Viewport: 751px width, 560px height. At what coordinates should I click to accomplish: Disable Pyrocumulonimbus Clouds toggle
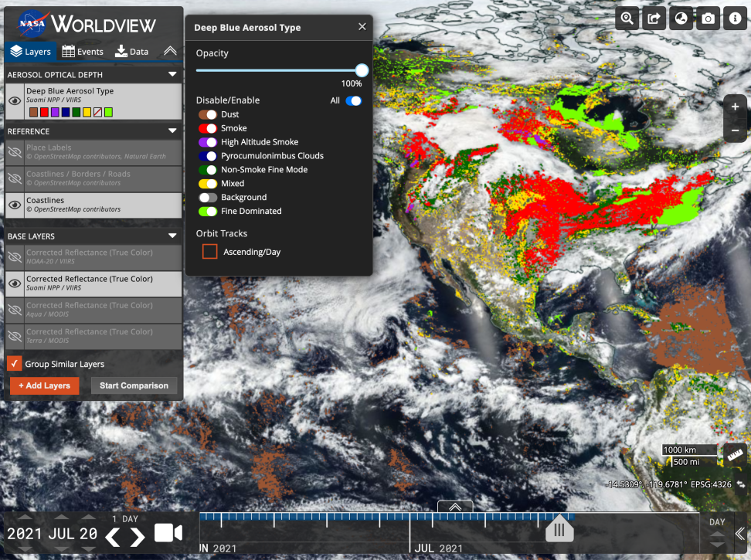point(207,156)
